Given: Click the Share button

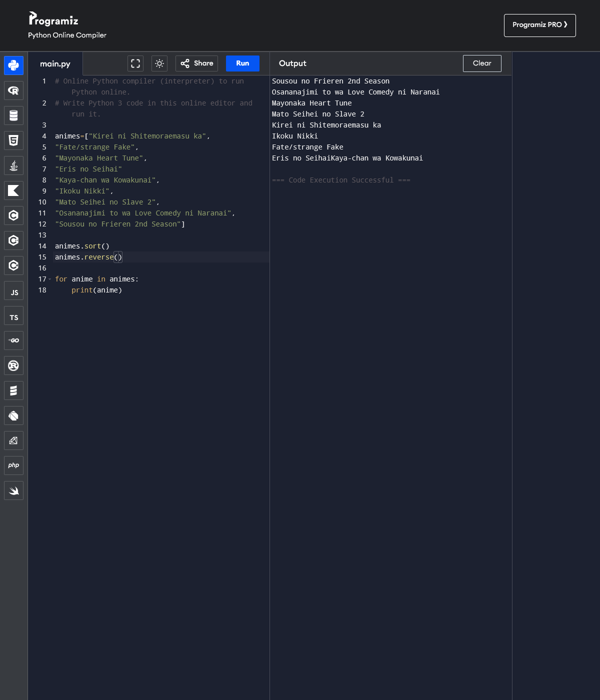Looking at the screenshot, I should (196, 63).
